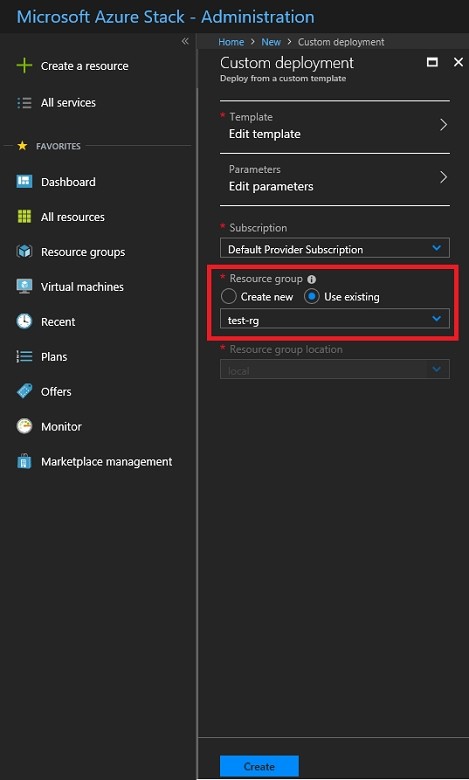This screenshot has width=469, height=780.
Task: Go to Home in the breadcrumb
Action: 231,42
